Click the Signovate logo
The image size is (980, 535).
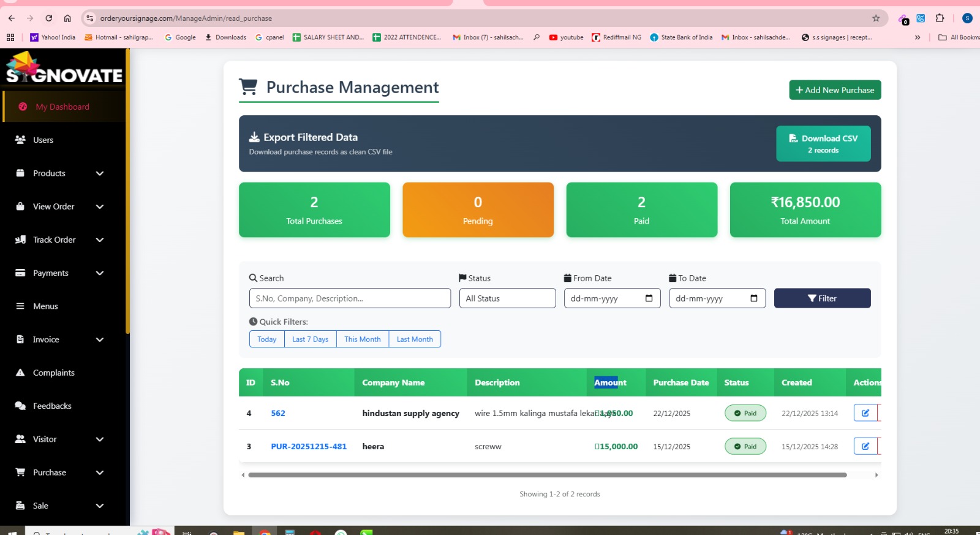pyautogui.click(x=64, y=69)
